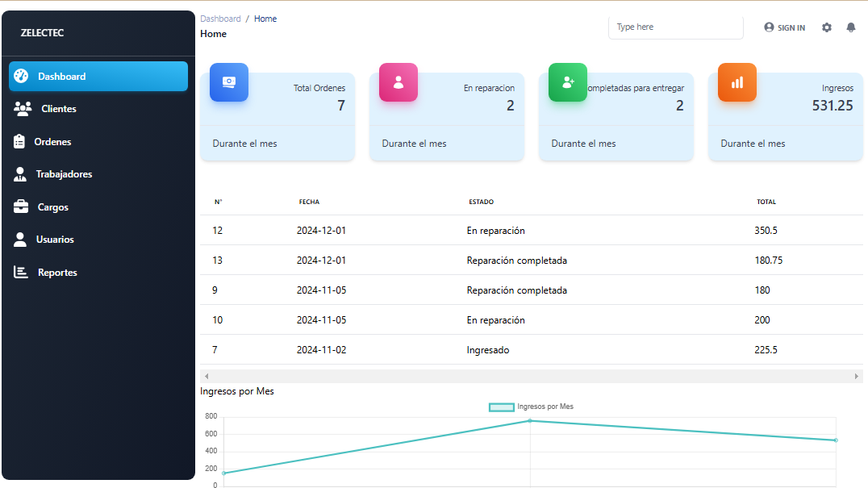The width and height of the screenshot is (868, 488).
Task: Click the Ingresos por Mes heading
Action: [x=237, y=391]
